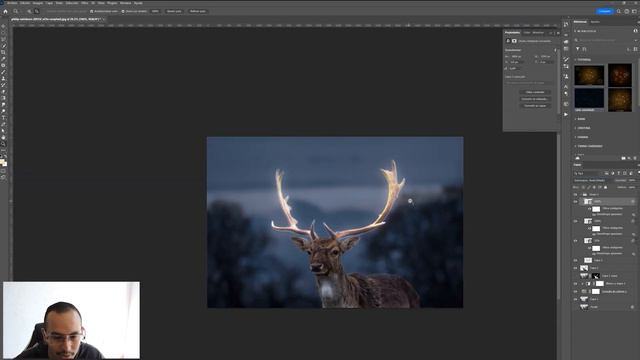Open the layer Relleno dropdown

coord(632,187)
